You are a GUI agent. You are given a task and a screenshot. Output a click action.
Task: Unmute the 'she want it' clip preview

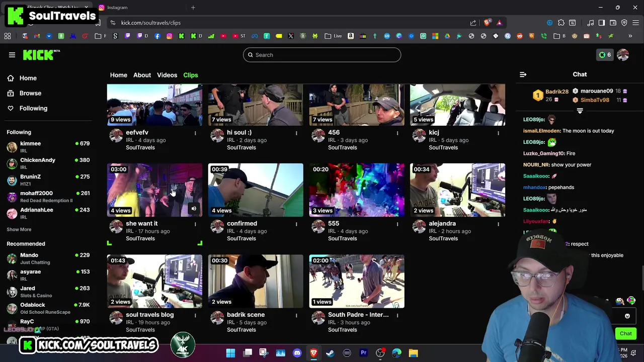click(194, 208)
